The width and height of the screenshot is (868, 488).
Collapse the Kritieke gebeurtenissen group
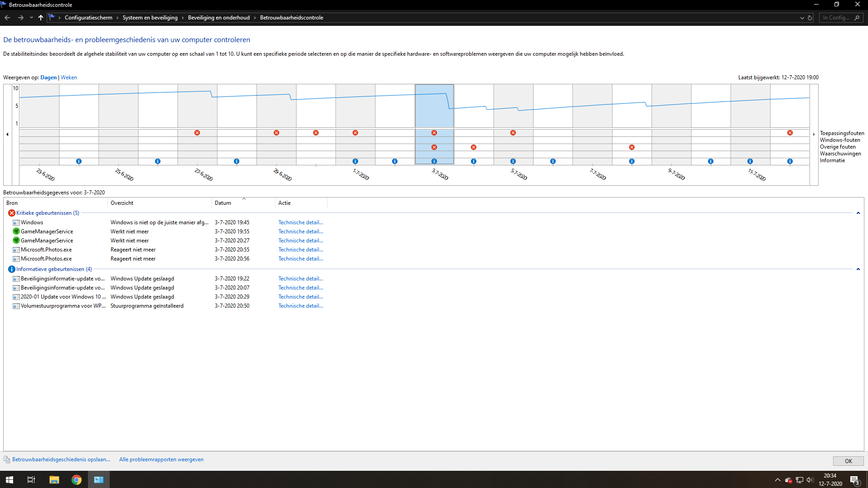tap(858, 213)
